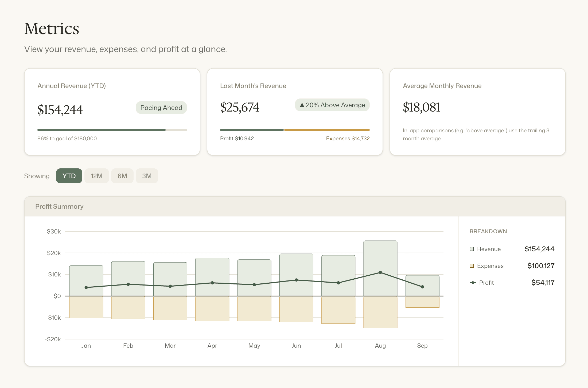Switch to the 12M range

(96, 176)
